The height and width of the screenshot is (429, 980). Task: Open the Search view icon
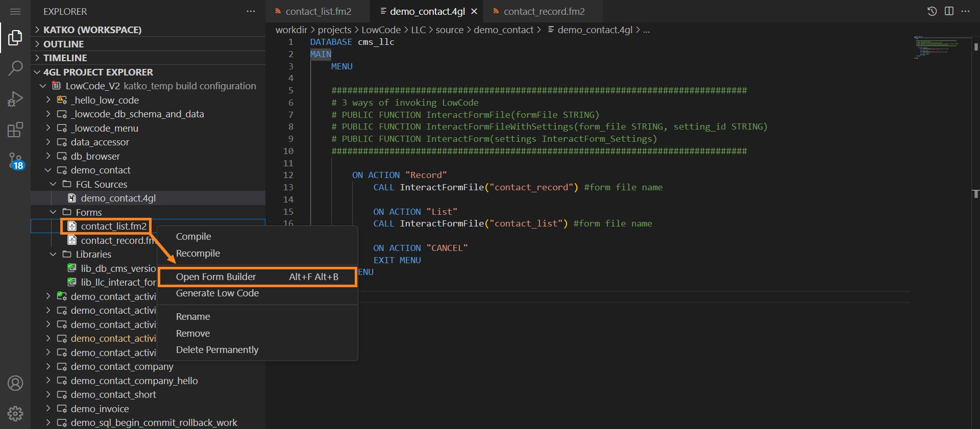point(15,68)
